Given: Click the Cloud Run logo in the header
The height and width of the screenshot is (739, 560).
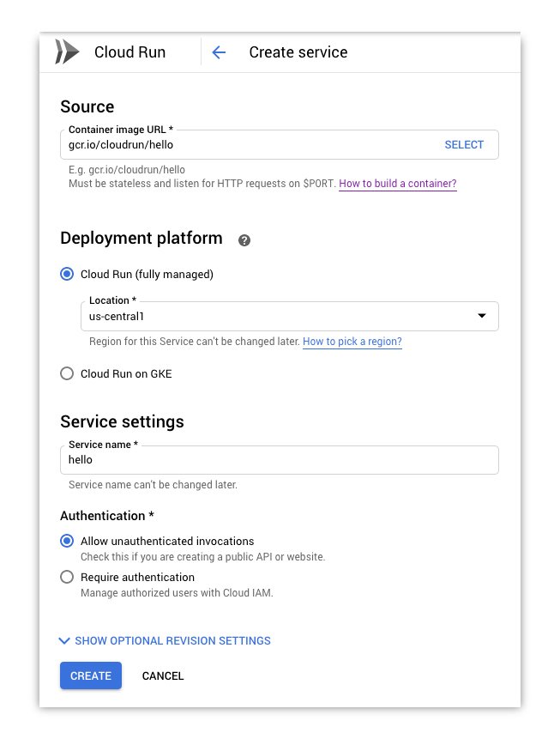Looking at the screenshot, I should 65,51.
